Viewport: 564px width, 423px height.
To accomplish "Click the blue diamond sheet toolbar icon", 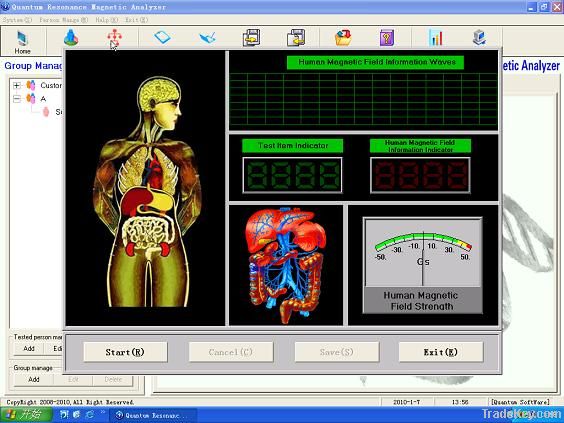I will tap(162, 37).
